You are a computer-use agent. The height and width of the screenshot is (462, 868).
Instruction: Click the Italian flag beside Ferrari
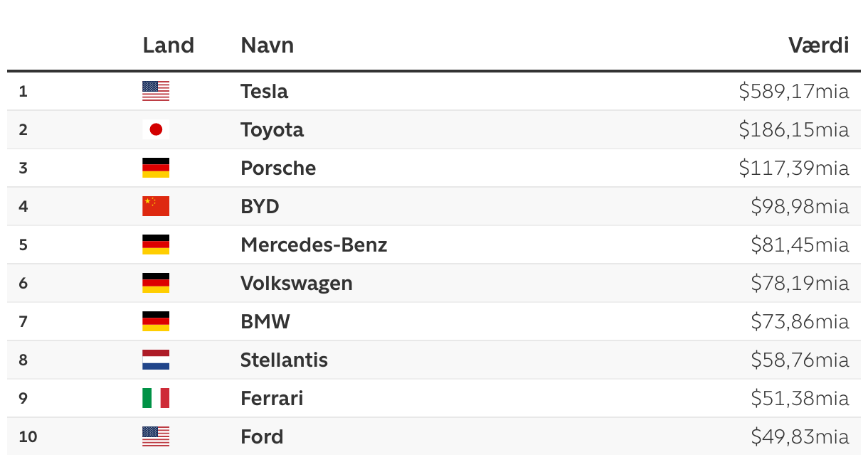coord(156,398)
